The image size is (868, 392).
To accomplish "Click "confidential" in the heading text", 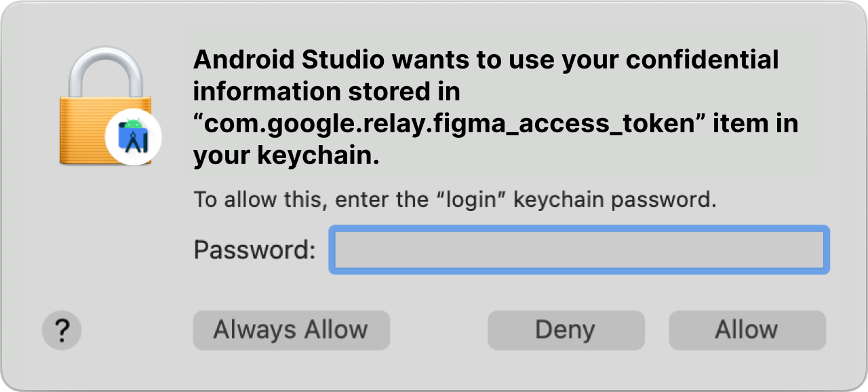I will [x=703, y=60].
